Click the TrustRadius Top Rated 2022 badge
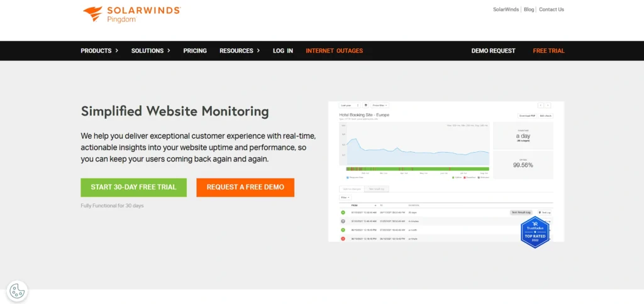Image resolution: width=644 pixels, height=304 pixels. 535,232
